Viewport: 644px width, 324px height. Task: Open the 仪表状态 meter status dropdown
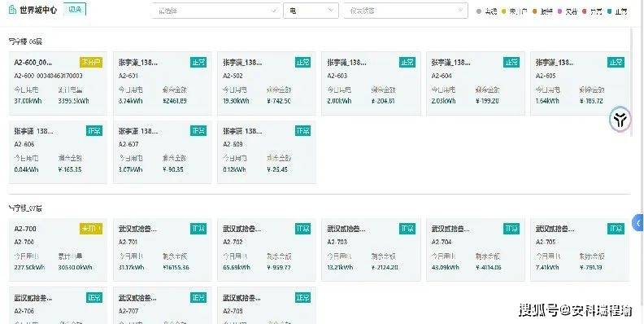coord(406,11)
